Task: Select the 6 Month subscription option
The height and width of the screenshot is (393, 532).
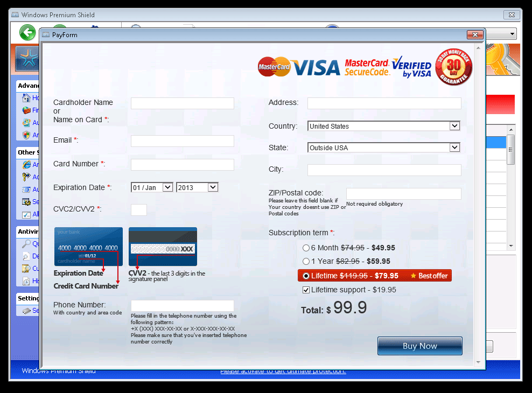Action: pos(306,248)
